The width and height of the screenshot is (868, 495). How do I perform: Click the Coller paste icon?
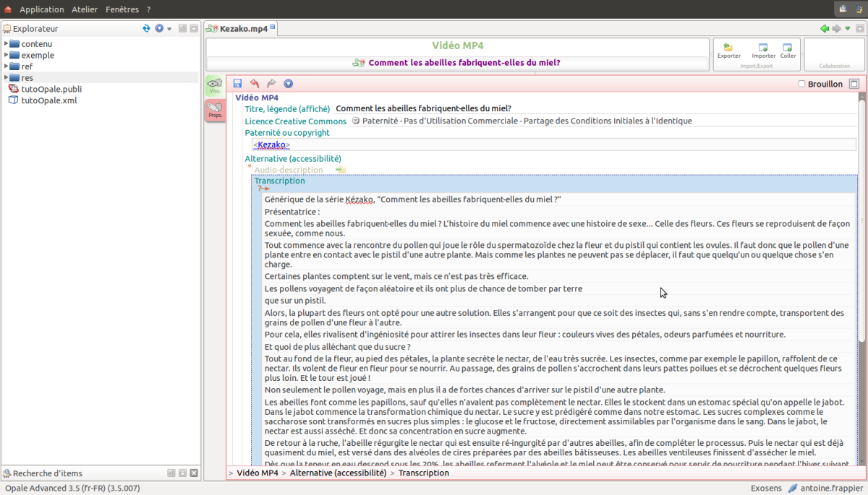tap(788, 48)
